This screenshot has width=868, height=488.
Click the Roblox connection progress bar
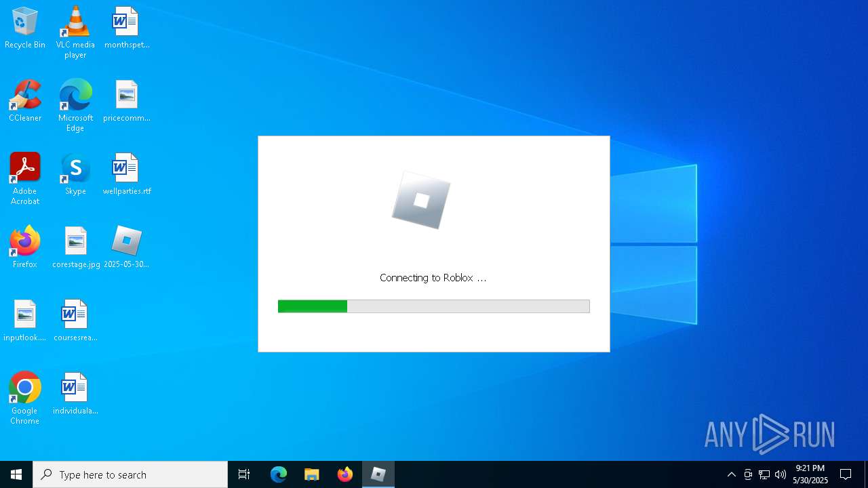click(x=434, y=306)
